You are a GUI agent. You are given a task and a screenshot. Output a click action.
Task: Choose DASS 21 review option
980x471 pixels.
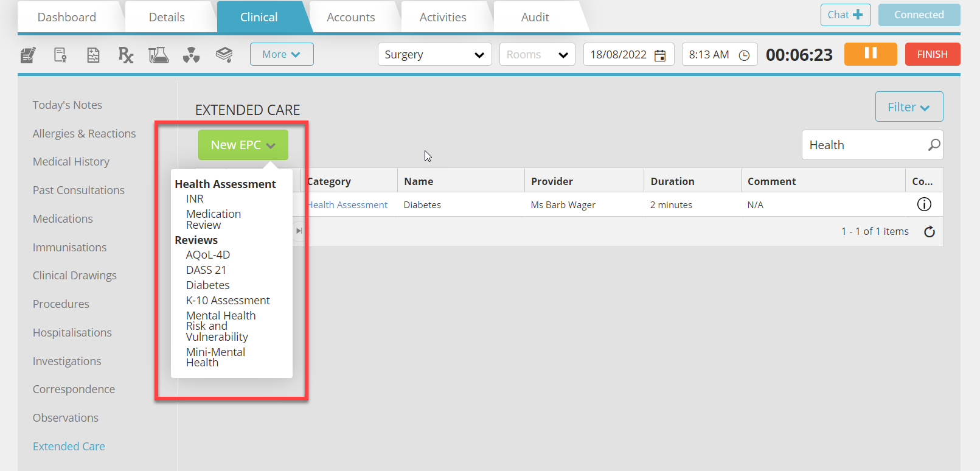point(206,270)
